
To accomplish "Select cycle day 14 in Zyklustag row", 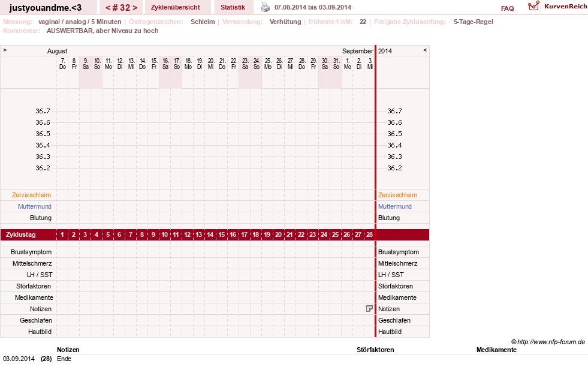I will (210, 234).
